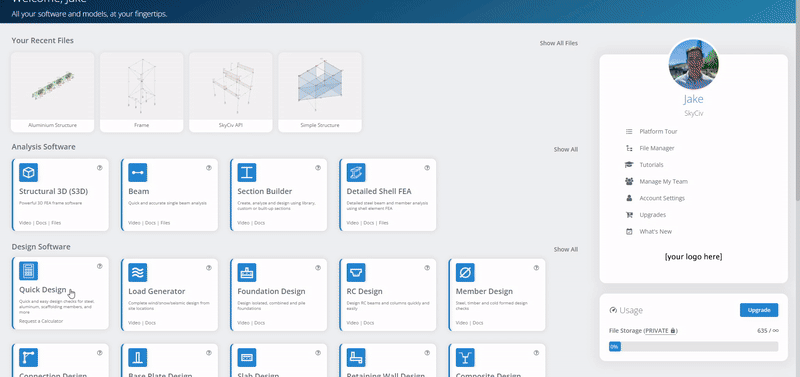Viewport: 800px width, 377px height.
Task: Click the Jake profile name
Action: click(x=693, y=99)
